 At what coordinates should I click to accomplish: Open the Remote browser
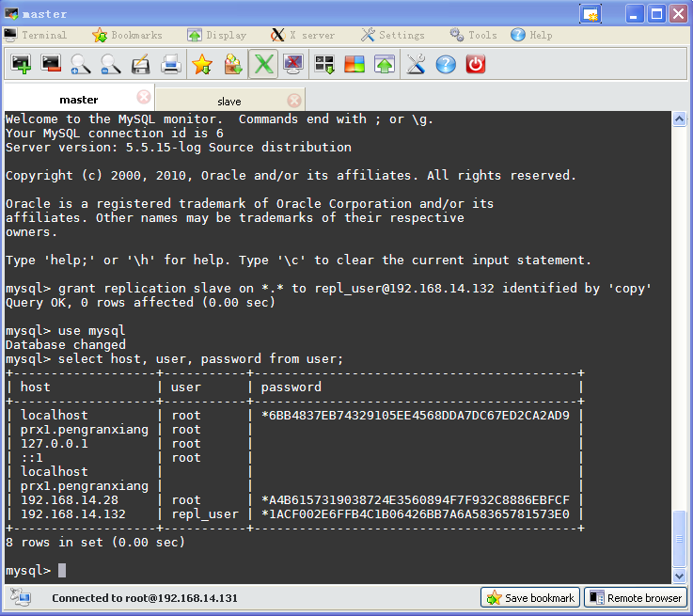tap(636, 598)
